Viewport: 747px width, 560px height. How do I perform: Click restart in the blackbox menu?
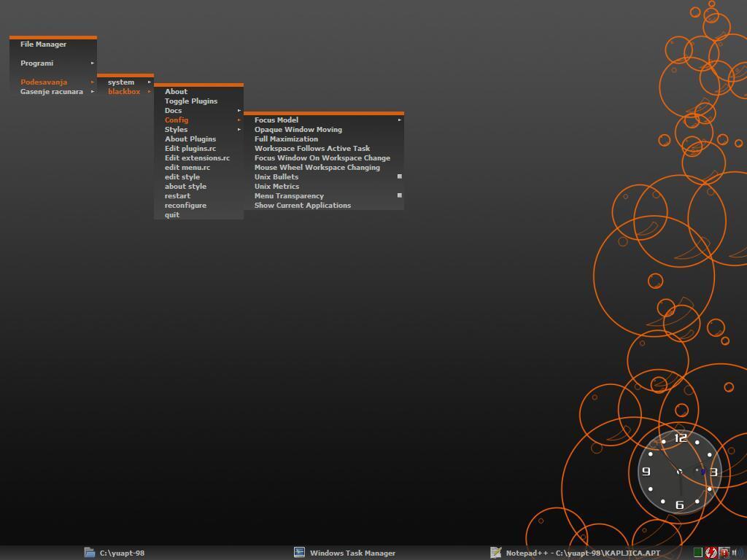[177, 196]
